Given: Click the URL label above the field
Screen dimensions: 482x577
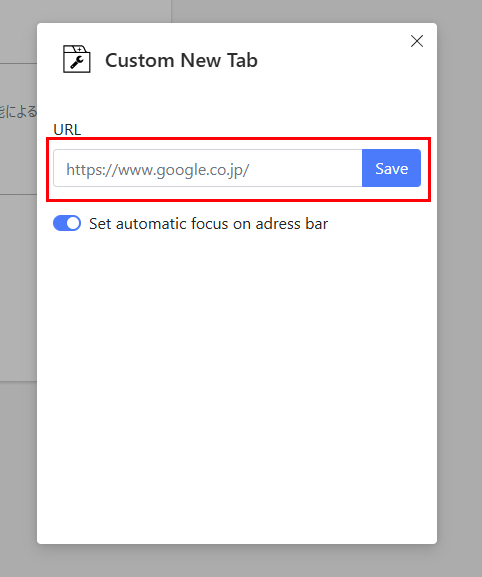Looking at the screenshot, I should 67,130.
